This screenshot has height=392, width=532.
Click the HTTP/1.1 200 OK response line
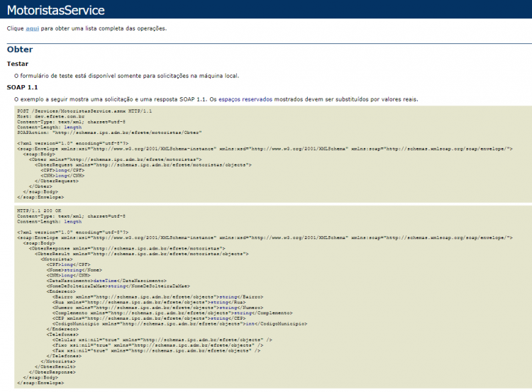pos(39,211)
